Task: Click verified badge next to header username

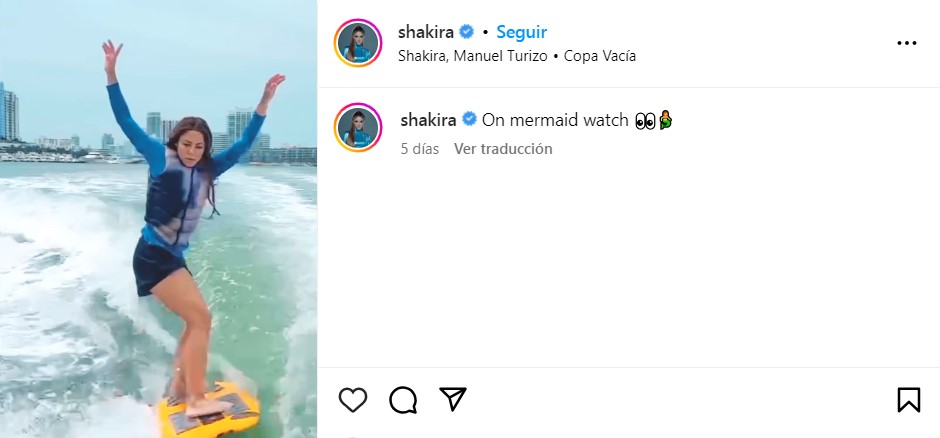Action: click(466, 32)
